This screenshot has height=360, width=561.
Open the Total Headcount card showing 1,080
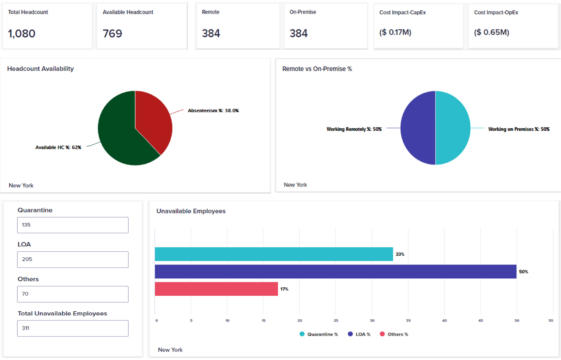coord(47,26)
